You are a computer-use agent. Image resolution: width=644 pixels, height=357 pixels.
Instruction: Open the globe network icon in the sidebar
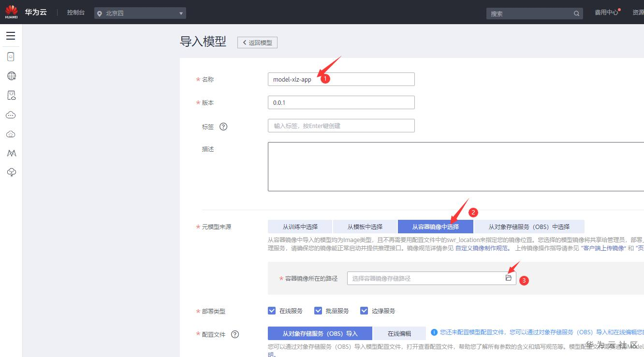pos(12,76)
